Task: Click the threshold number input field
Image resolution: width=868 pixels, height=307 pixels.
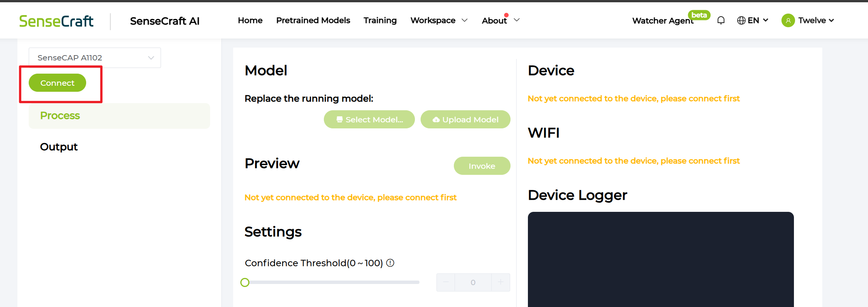Action: coord(473,282)
